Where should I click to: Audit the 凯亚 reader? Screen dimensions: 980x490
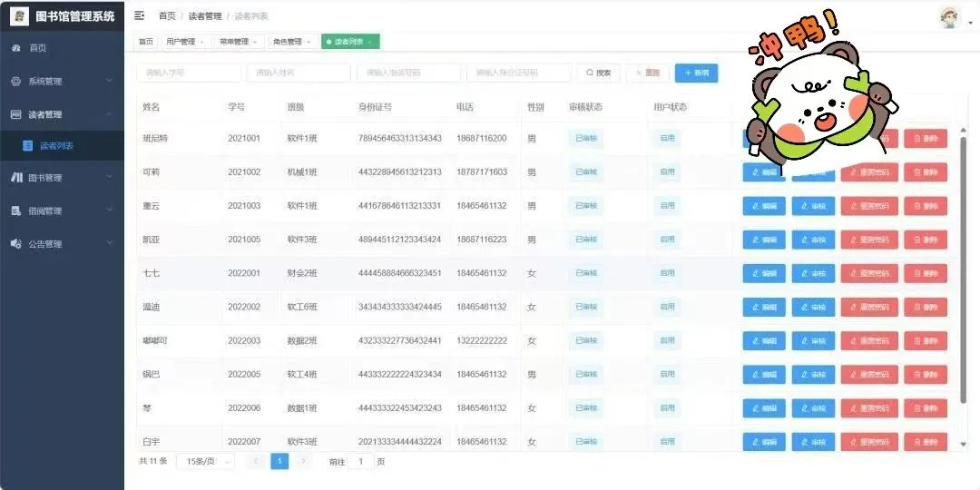click(x=813, y=240)
